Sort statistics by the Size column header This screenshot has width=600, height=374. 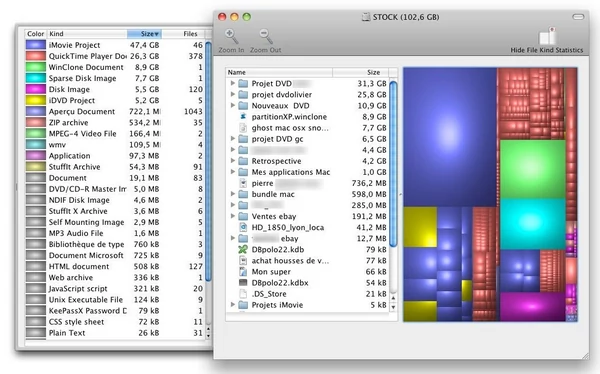pos(144,34)
